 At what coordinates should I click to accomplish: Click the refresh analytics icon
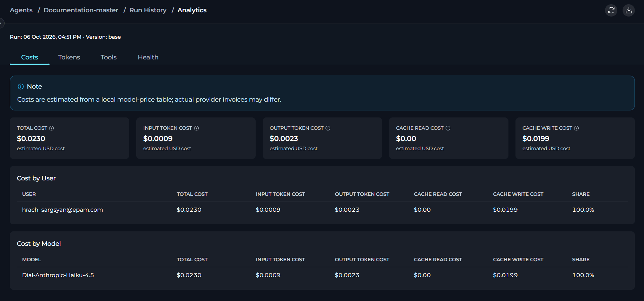pos(611,10)
